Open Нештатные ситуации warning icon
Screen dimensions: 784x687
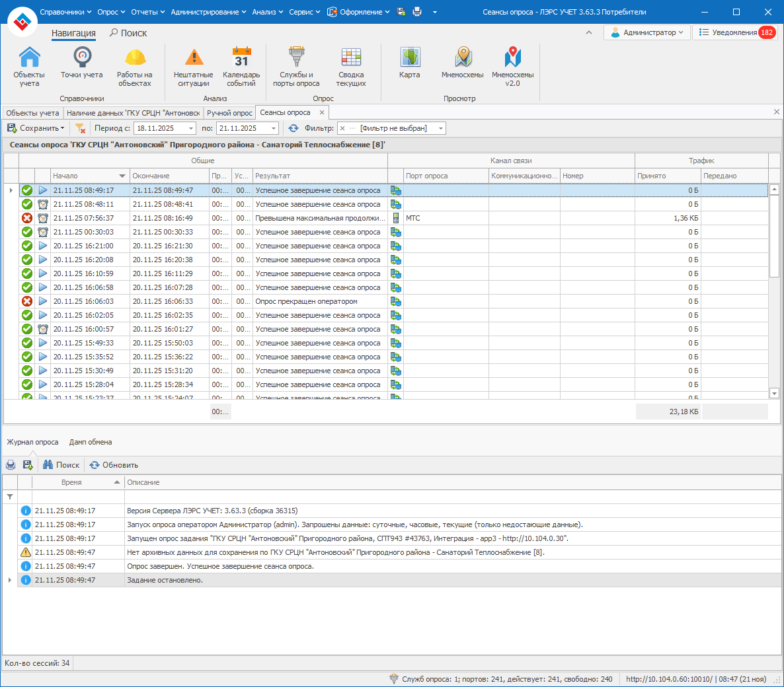click(x=193, y=67)
